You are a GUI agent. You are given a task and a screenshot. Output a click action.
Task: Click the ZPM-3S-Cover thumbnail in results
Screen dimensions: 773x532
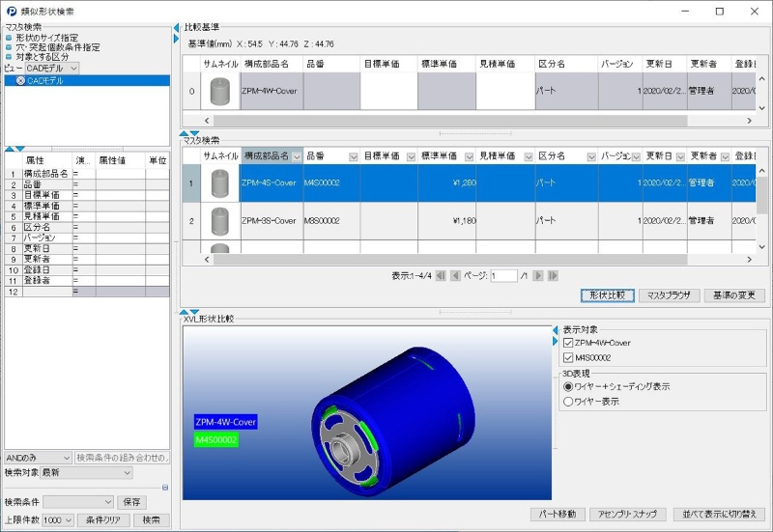click(x=220, y=221)
